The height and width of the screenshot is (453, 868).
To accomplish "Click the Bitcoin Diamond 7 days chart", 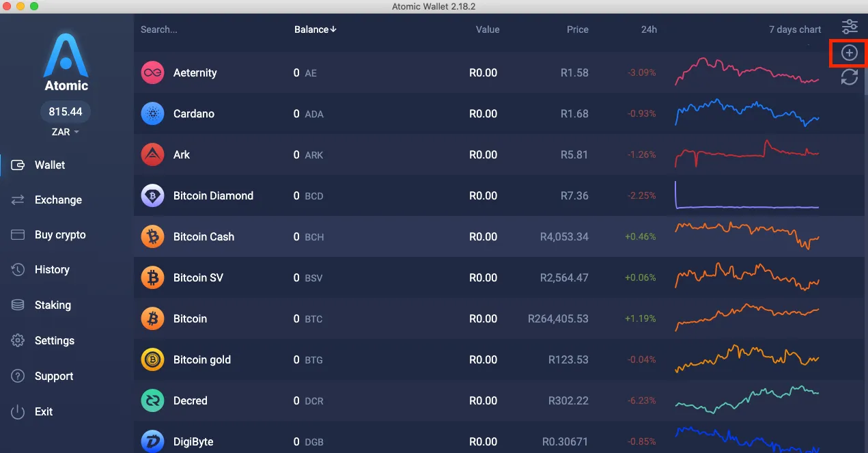I will [747, 195].
